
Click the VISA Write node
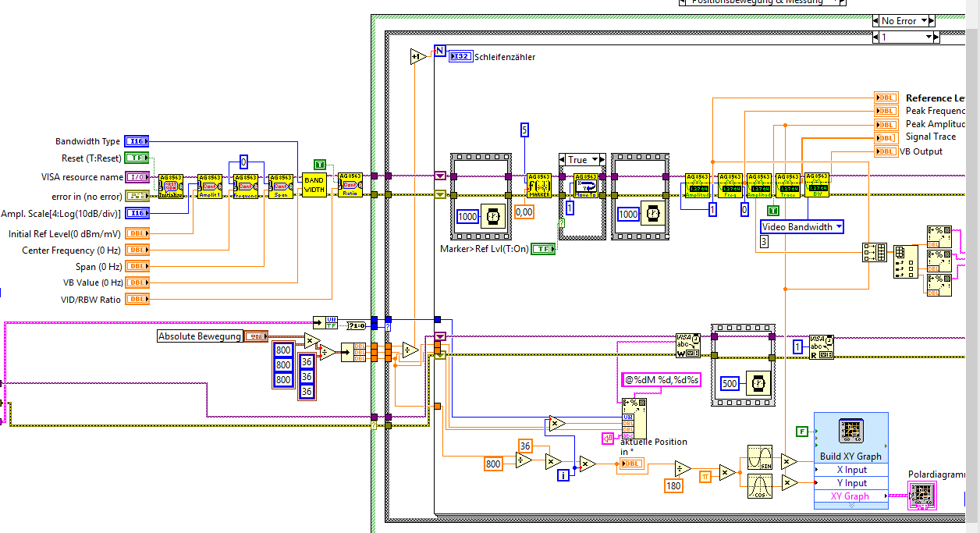687,346
